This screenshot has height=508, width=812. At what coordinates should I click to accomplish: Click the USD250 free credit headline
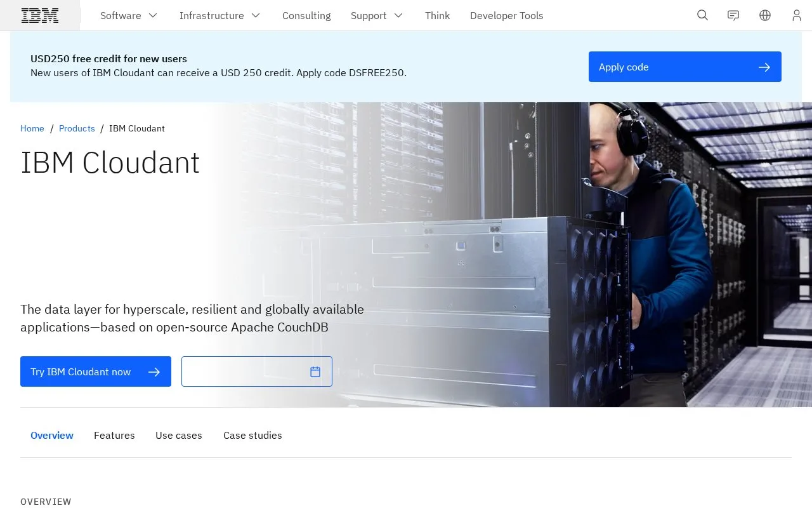[108, 58]
